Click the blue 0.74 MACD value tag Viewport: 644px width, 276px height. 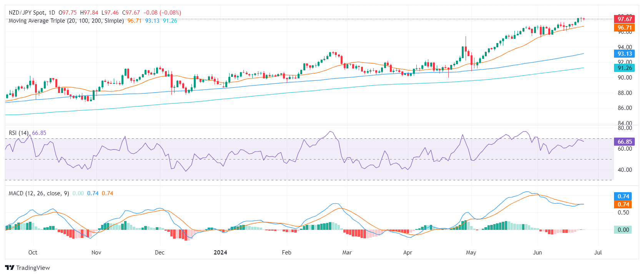tap(623, 196)
